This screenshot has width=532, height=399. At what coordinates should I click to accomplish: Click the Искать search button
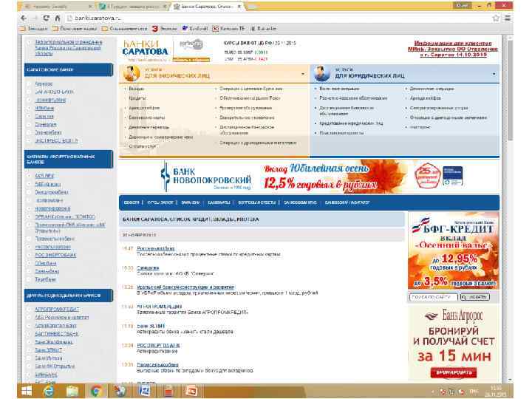tap(474, 297)
